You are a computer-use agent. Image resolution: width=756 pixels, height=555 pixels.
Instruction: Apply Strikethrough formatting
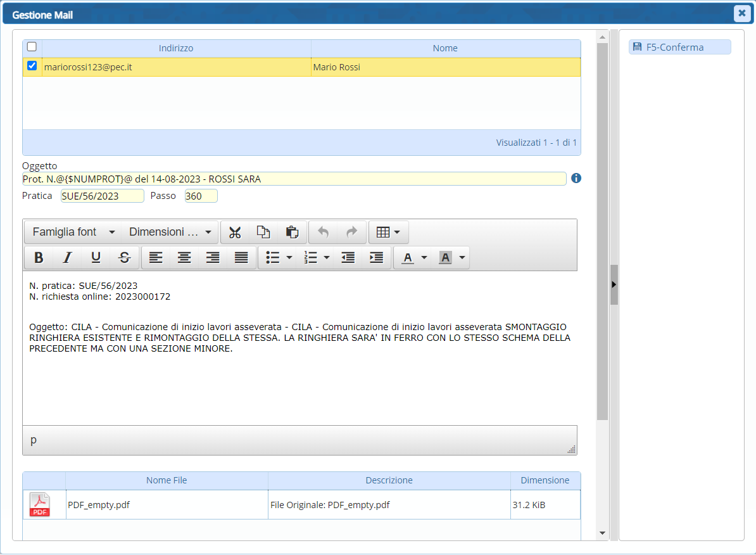[125, 258]
